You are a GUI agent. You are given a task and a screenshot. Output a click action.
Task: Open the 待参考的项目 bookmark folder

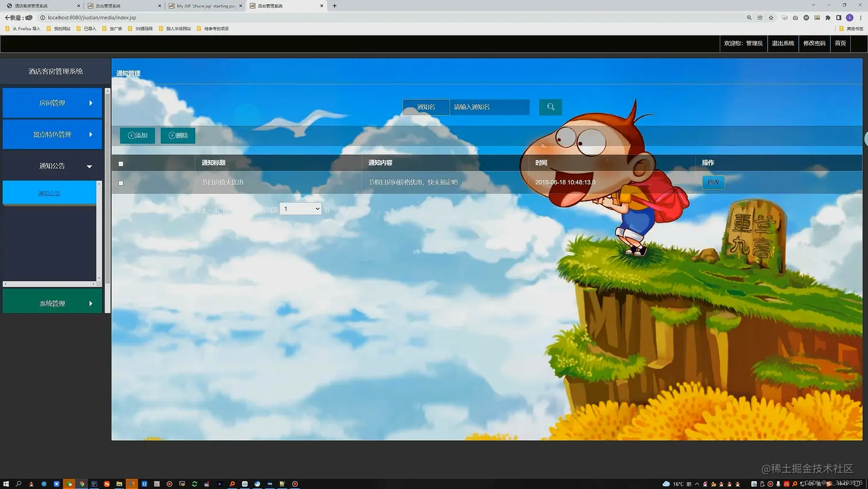[x=212, y=29]
